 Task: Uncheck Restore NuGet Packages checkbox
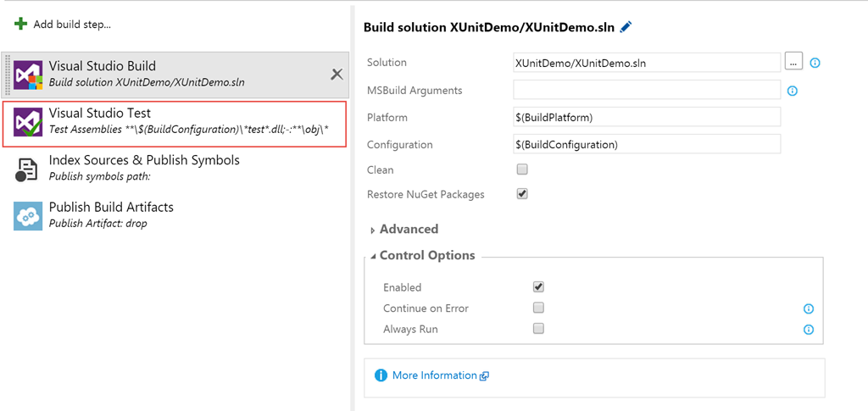[522, 193]
